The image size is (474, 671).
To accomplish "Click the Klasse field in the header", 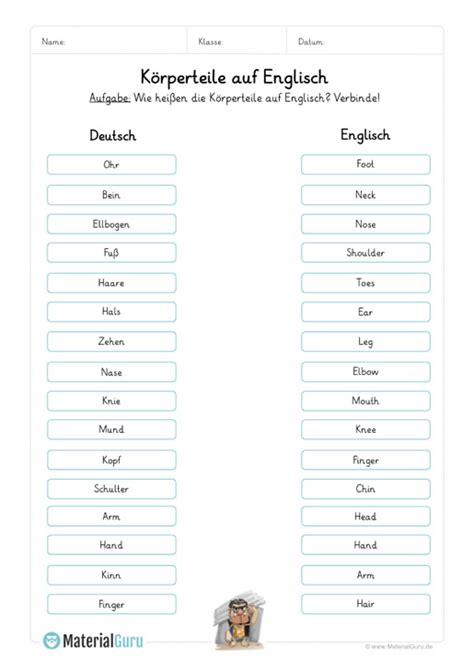I will click(237, 42).
